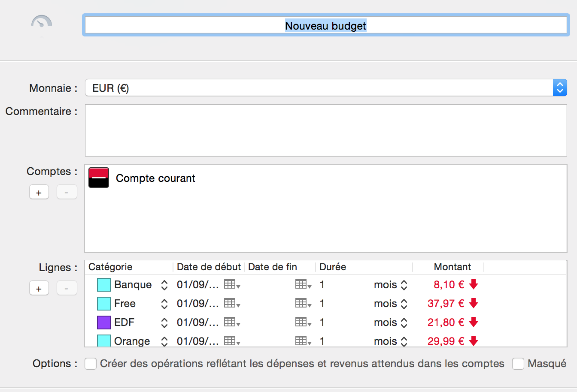Remove account with Comptes minus button

pyautogui.click(x=67, y=192)
